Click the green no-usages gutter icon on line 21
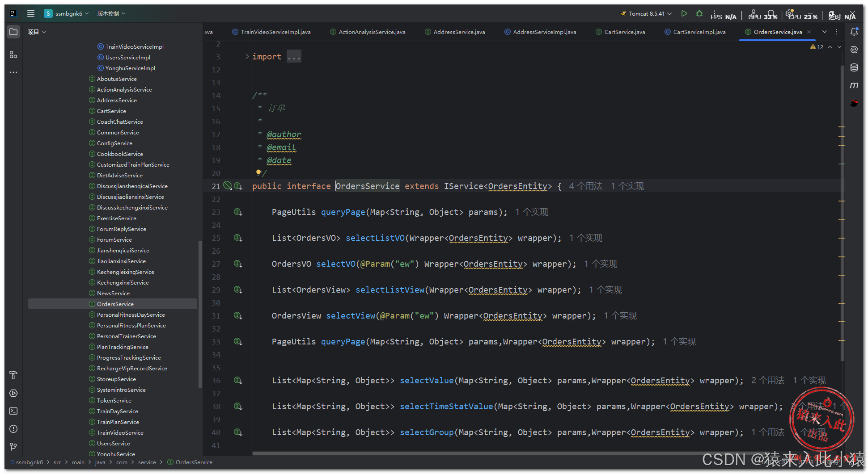 [227, 185]
